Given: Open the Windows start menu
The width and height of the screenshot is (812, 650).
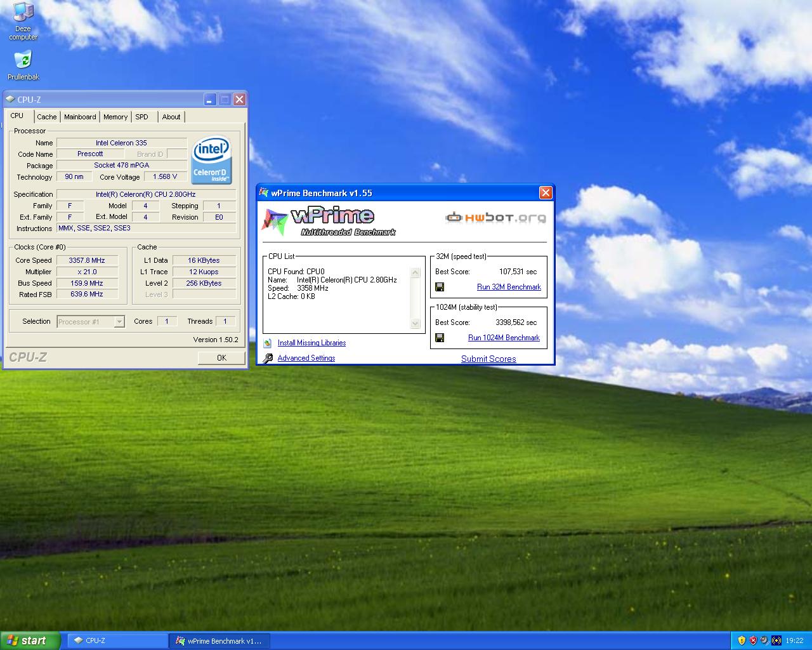Looking at the screenshot, I should pyautogui.click(x=30, y=640).
